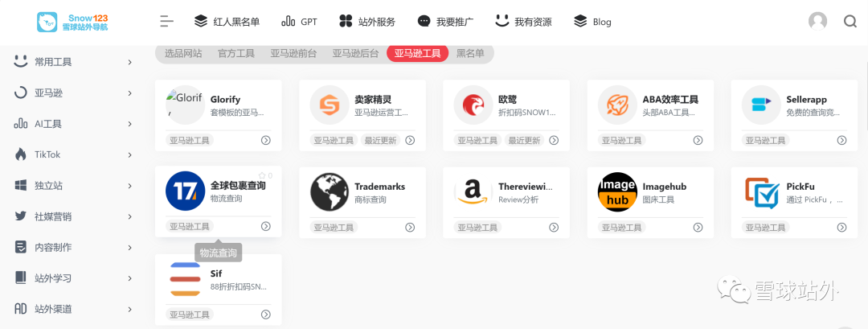Expand 亚马逊 sidebar chevron
868x329 pixels.
pos(129,93)
